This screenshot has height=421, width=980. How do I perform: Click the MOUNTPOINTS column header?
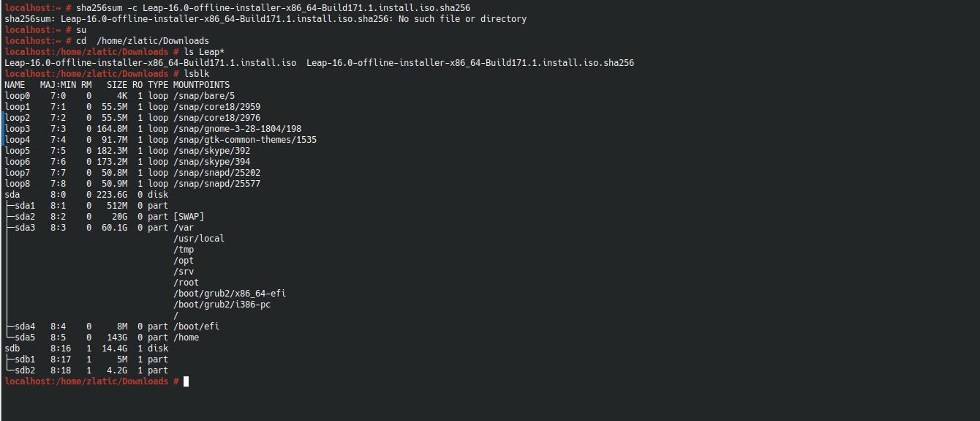pos(201,85)
